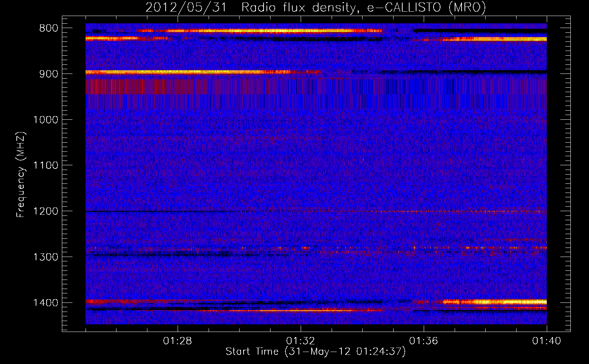Click the 01:28 time tick label
The width and height of the screenshot is (589, 364).
pyautogui.click(x=178, y=341)
